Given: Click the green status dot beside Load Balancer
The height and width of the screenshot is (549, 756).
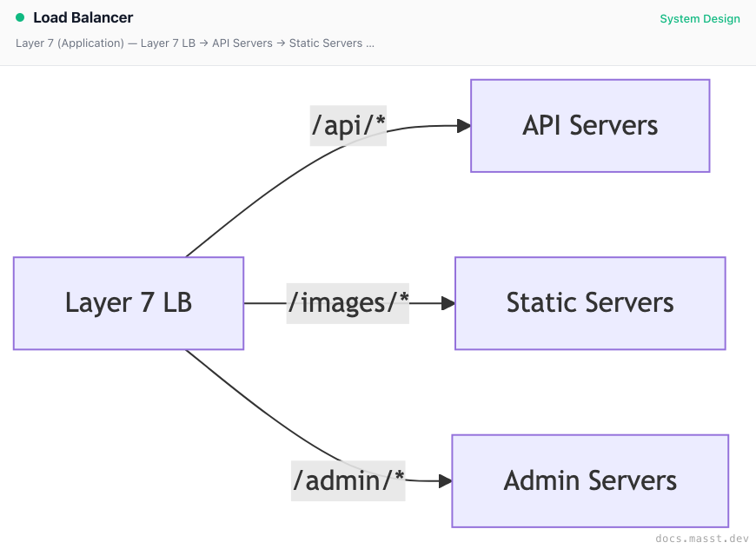Looking at the screenshot, I should point(20,18).
